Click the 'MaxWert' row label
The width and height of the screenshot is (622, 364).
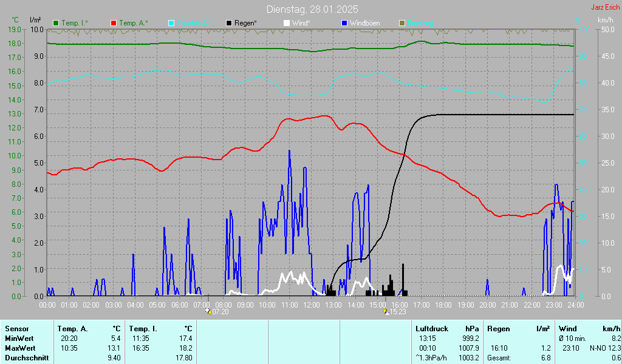pos(20,348)
